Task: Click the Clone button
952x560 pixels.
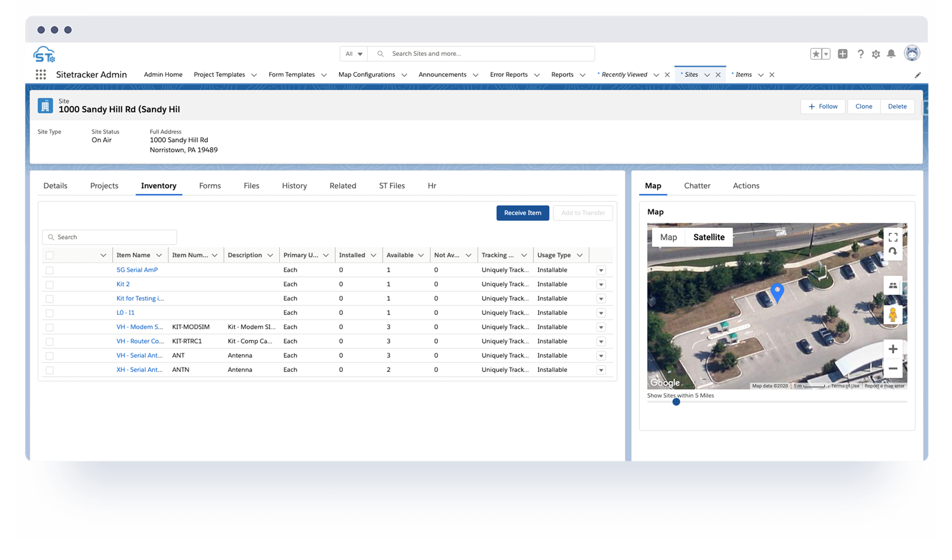Action: [x=864, y=107]
